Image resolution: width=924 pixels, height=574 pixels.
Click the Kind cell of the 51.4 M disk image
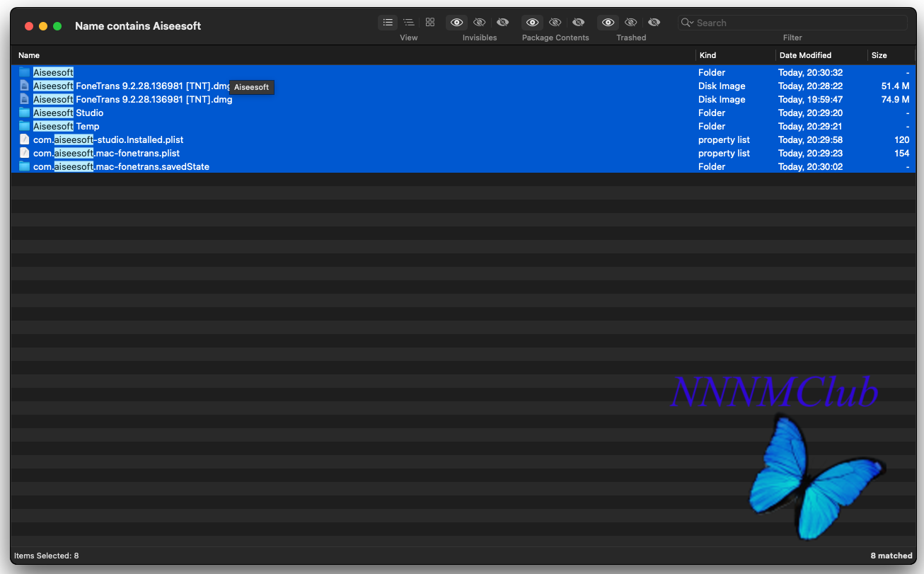(722, 86)
